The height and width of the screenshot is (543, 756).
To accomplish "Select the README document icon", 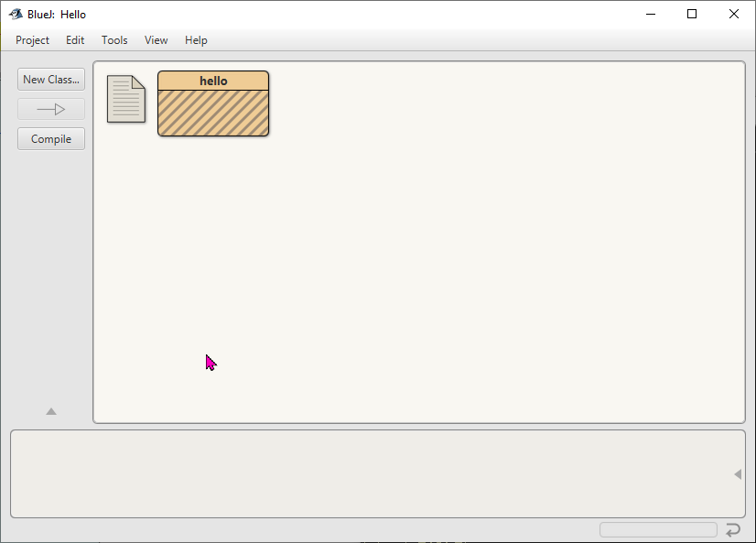I will (126, 99).
